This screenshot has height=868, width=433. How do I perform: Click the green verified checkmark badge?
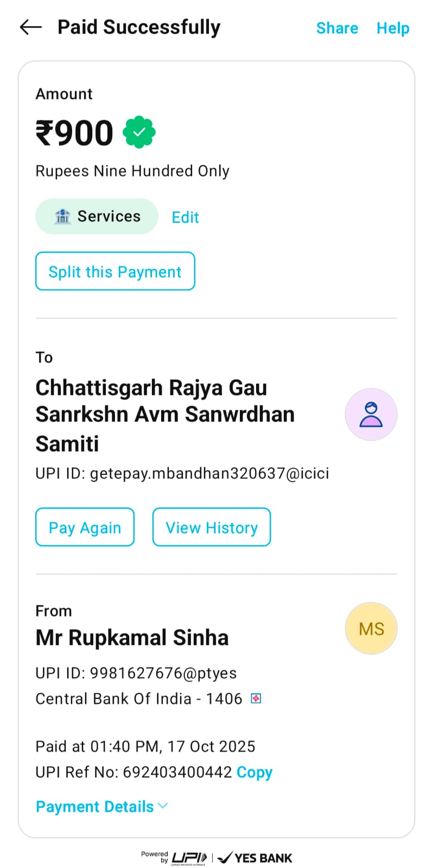139,132
